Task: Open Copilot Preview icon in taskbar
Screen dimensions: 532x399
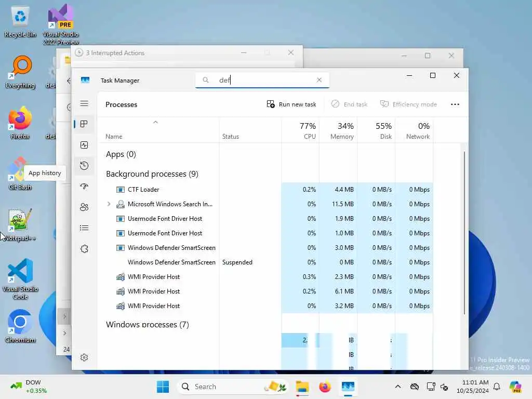Action: pos(515,387)
